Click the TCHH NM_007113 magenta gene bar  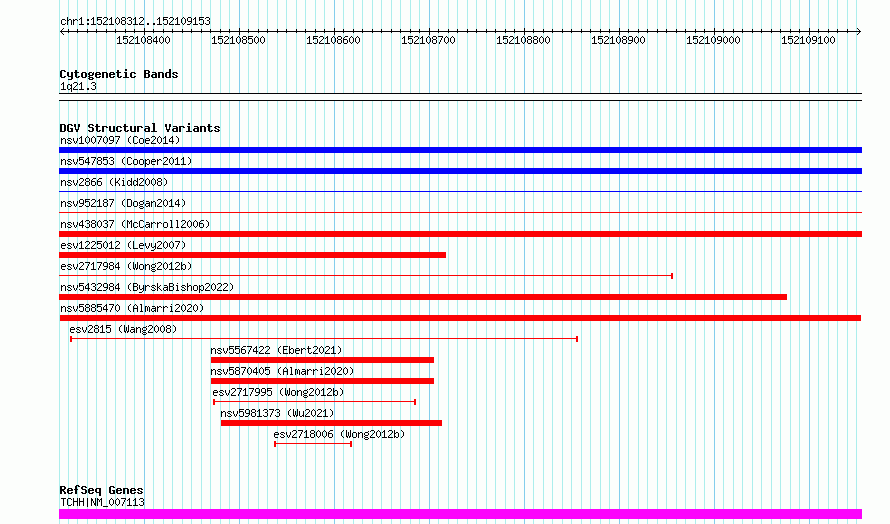tap(460, 514)
